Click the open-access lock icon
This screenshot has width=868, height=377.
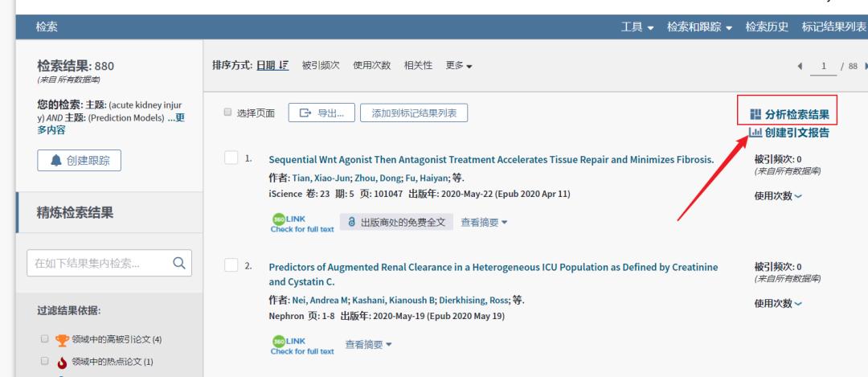351,222
